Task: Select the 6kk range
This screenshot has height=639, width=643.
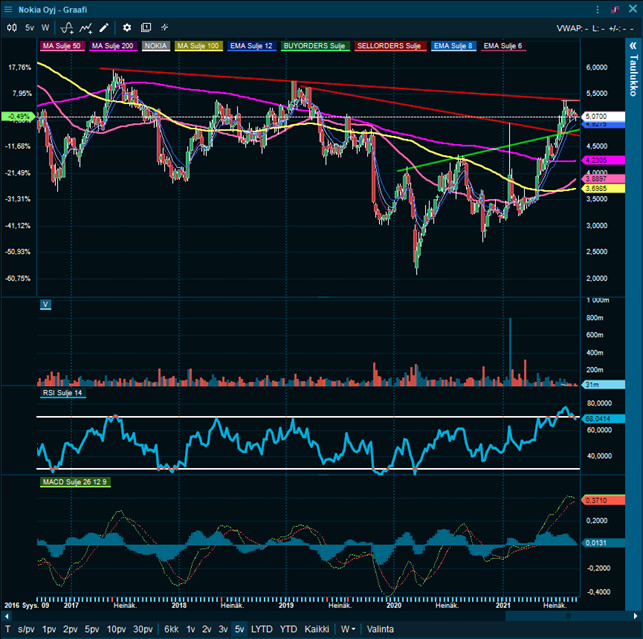Action: coord(171,629)
